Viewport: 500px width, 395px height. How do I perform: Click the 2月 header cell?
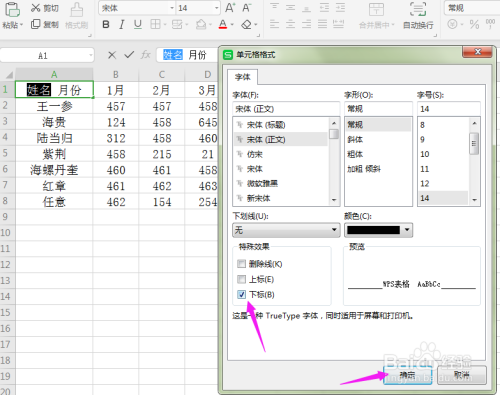(162, 90)
